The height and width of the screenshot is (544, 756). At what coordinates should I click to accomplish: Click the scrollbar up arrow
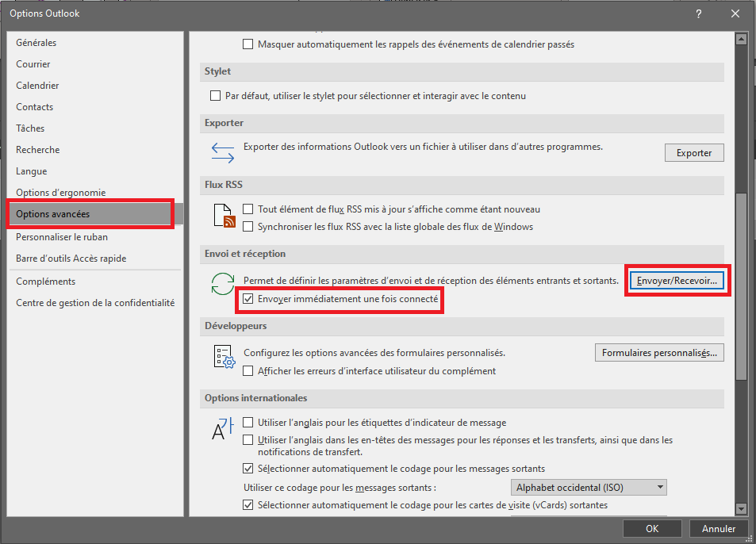[741, 38]
